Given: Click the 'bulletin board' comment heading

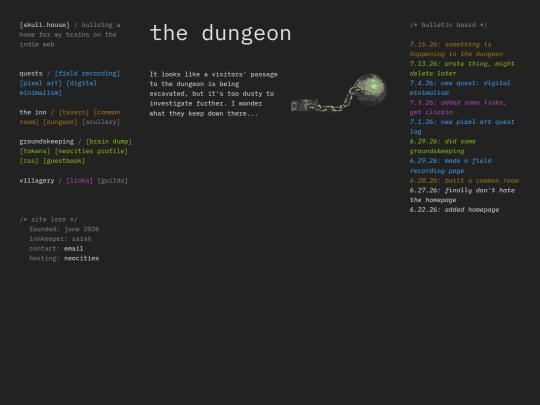Looking at the screenshot, I should pyautogui.click(x=448, y=25).
